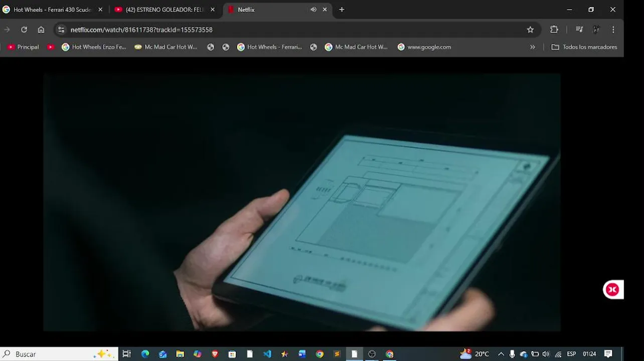Image resolution: width=644 pixels, height=361 pixels.
Task: Open the Principal bookmark
Action: (23, 47)
